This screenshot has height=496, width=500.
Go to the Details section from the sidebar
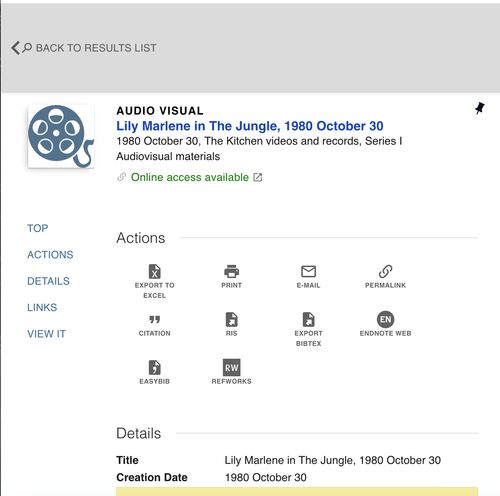click(48, 281)
